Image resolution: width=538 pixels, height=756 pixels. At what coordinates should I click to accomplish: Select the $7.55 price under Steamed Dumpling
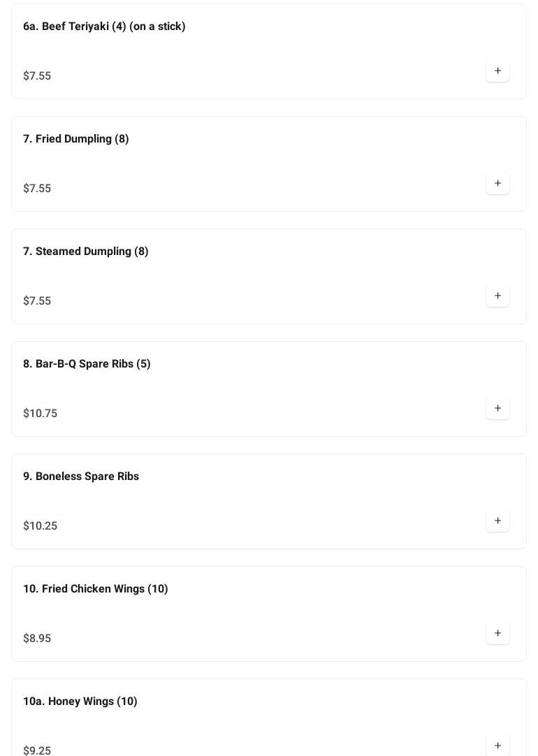[x=37, y=301]
